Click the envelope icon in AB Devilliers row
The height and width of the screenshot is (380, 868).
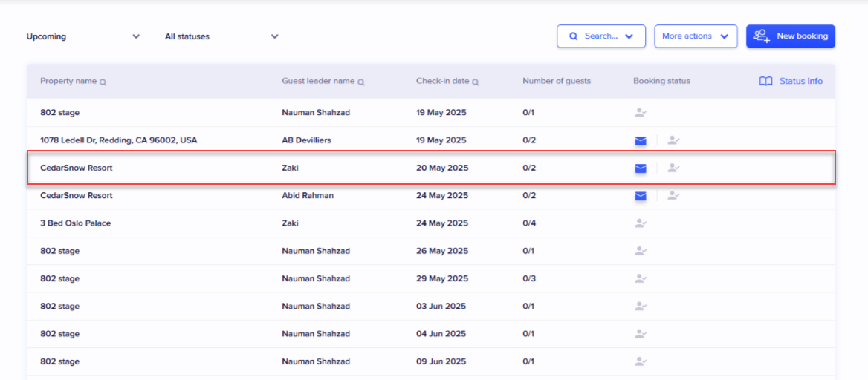[640, 140]
